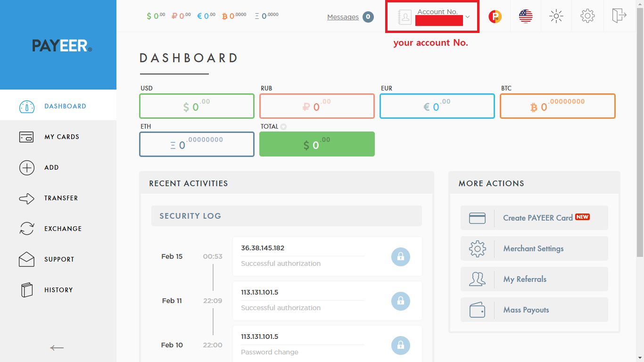Click IP address 36.38.145.182

pos(263,248)
